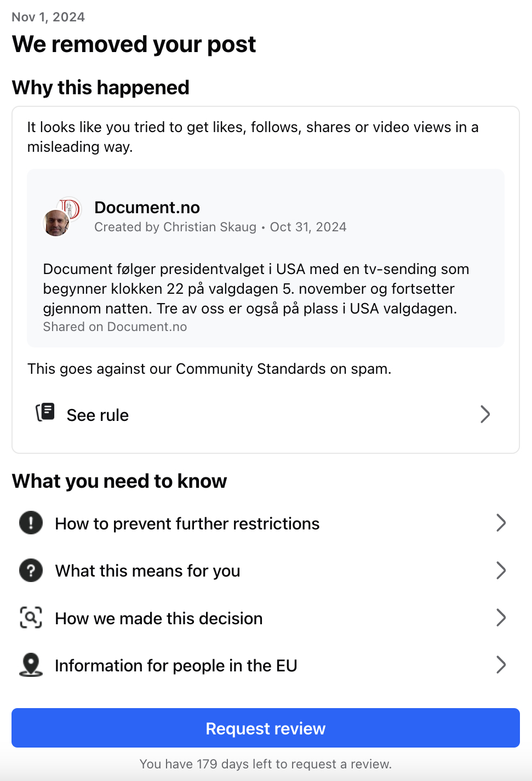This screenshot has width=532, height=781.
Task: Open the See rule entry
Action: point(98,415)
